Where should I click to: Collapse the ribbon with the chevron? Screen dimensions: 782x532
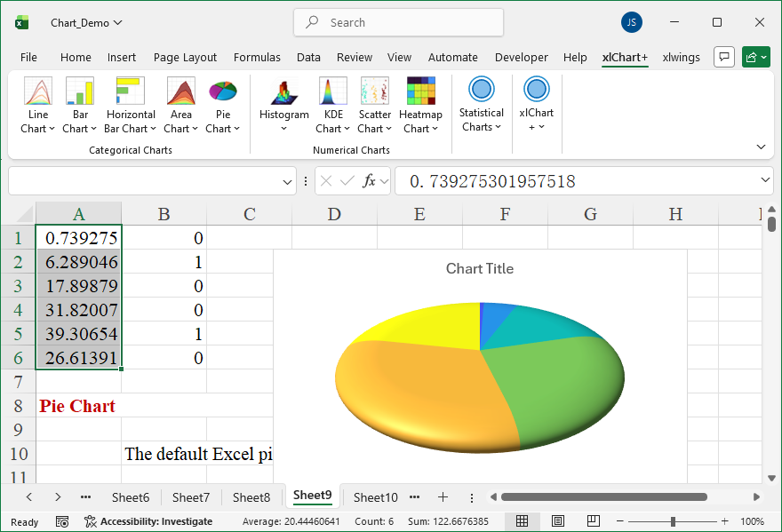761,147
